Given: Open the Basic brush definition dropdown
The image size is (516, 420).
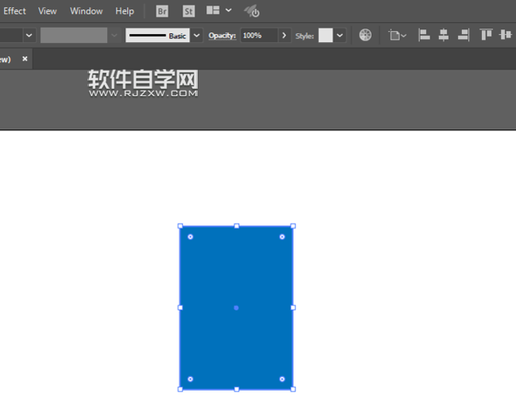Looking at the screenshot, I should click(196, 35).
